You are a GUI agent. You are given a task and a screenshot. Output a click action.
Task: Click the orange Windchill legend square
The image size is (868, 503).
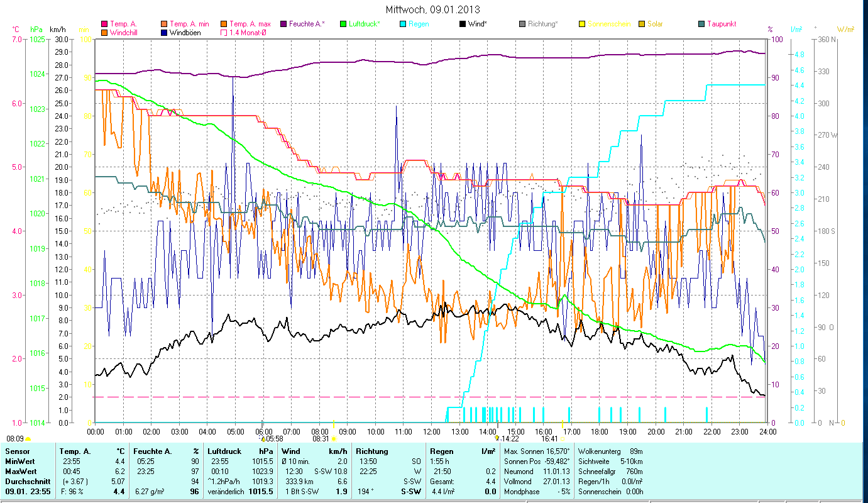point(104,33)
